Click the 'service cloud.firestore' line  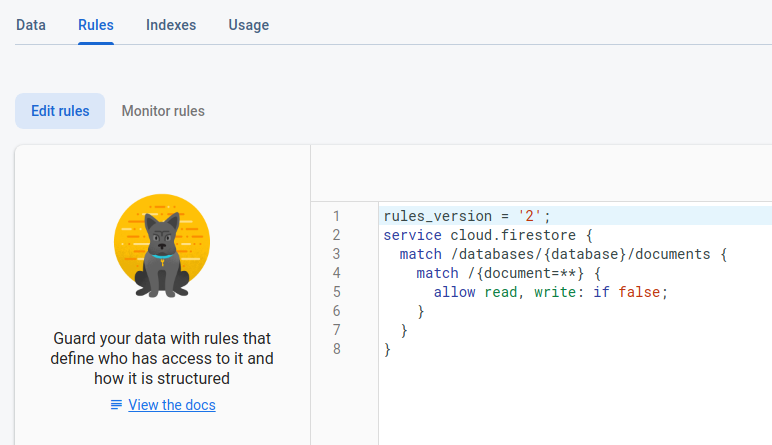[x=488, y=235]
